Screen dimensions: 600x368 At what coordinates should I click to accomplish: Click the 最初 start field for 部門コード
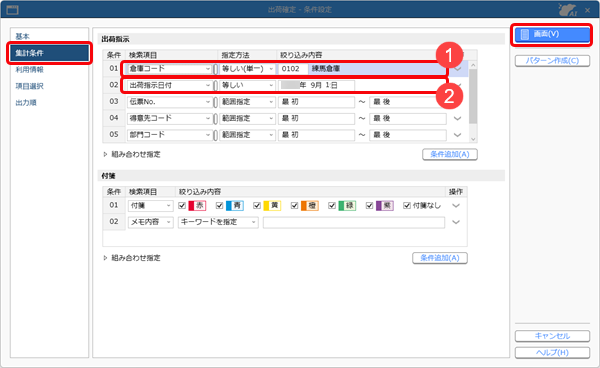click(316, 135)
